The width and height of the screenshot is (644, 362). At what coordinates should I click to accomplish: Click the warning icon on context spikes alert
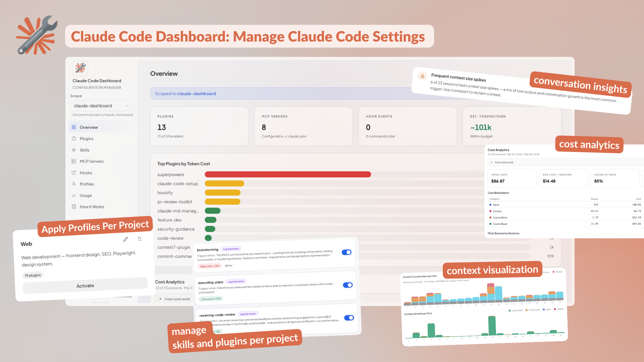click(x=422, y=76)
